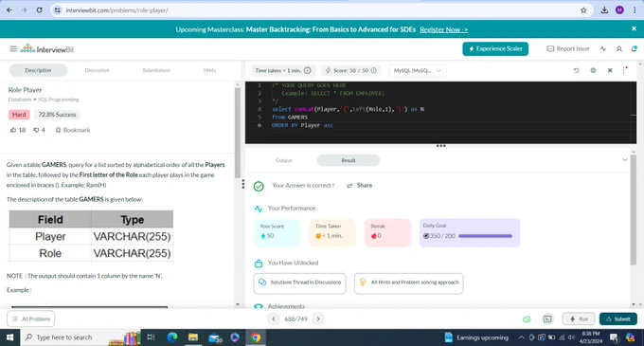644x346 pixels.
Task: Open the All Problems list
Action: click(31, 319)
